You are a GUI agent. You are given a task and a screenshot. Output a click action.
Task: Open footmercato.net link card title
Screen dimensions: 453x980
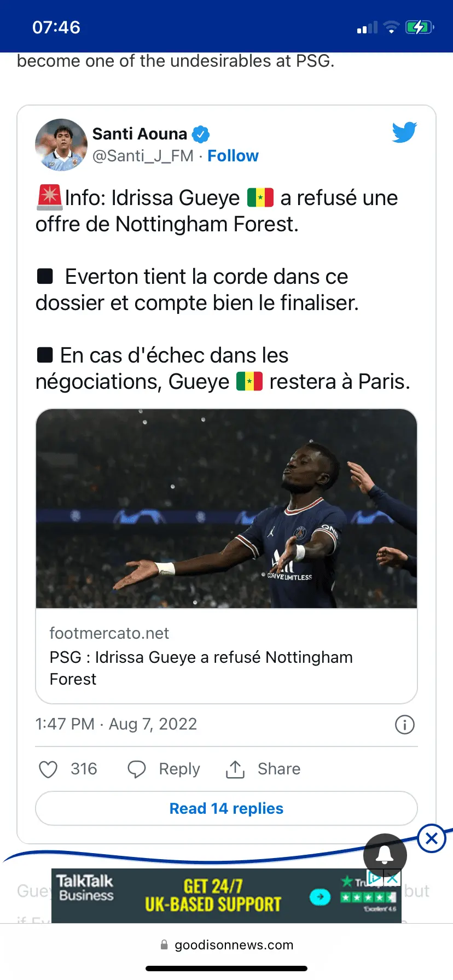[201, 668]
